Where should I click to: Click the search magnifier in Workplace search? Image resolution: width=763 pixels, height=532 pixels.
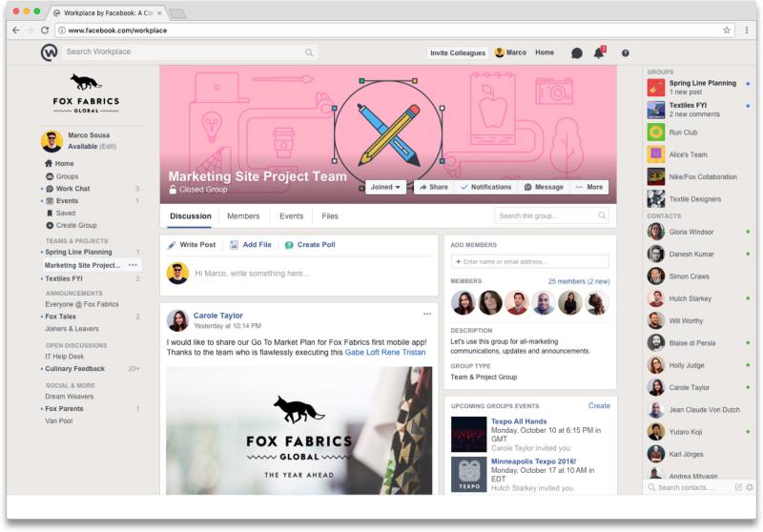[309, 52]
